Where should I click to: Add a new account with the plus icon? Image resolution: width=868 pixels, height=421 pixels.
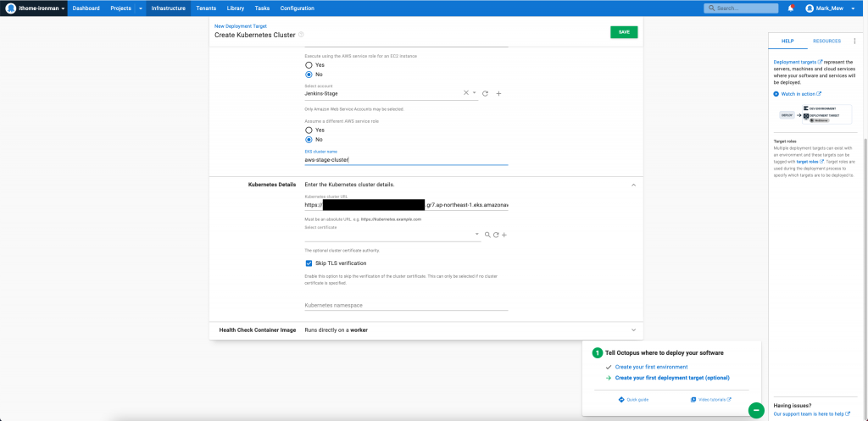click(498, 93)
